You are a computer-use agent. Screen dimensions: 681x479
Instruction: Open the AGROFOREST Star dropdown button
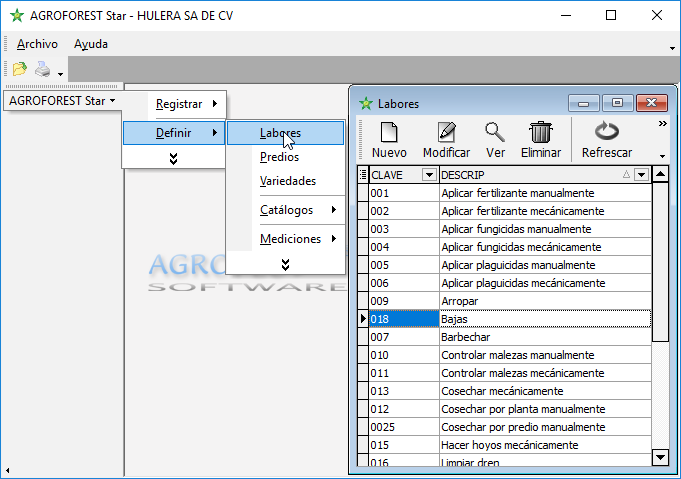coord(63,101)
